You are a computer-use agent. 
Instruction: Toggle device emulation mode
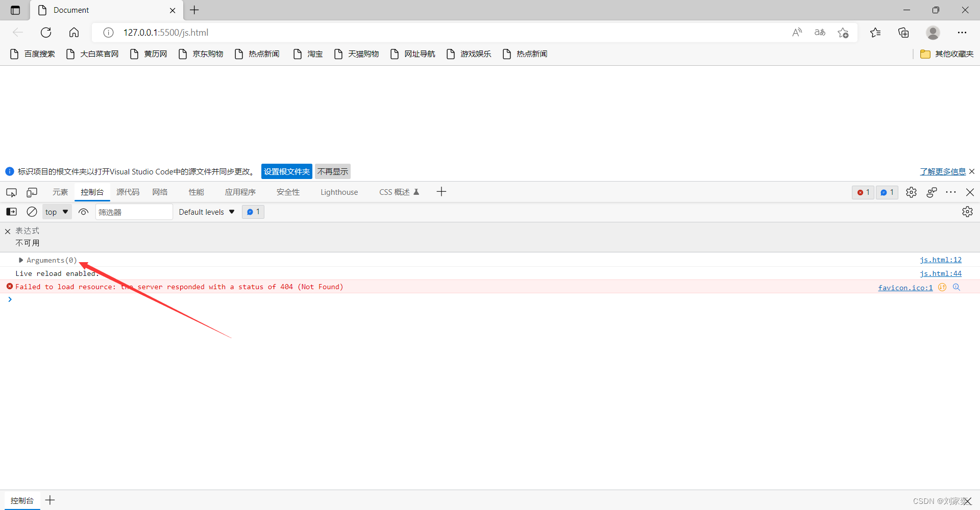[x=32, y=192]
